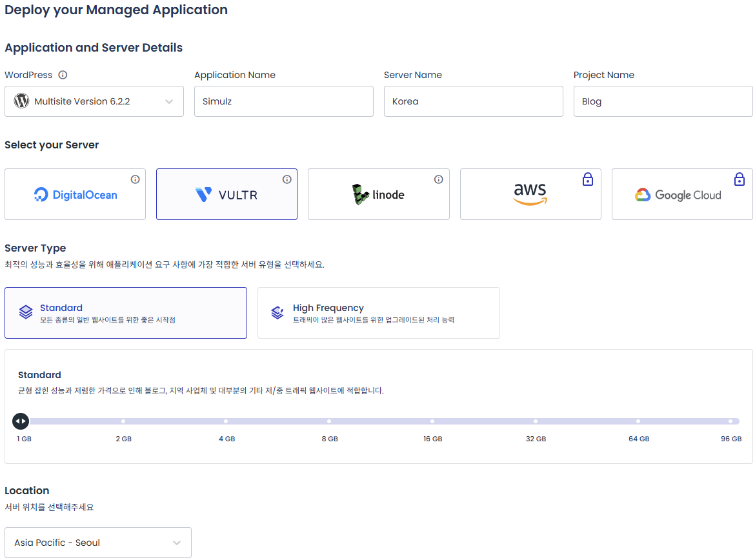Set server size slider to 16 GB

point(432,421)
